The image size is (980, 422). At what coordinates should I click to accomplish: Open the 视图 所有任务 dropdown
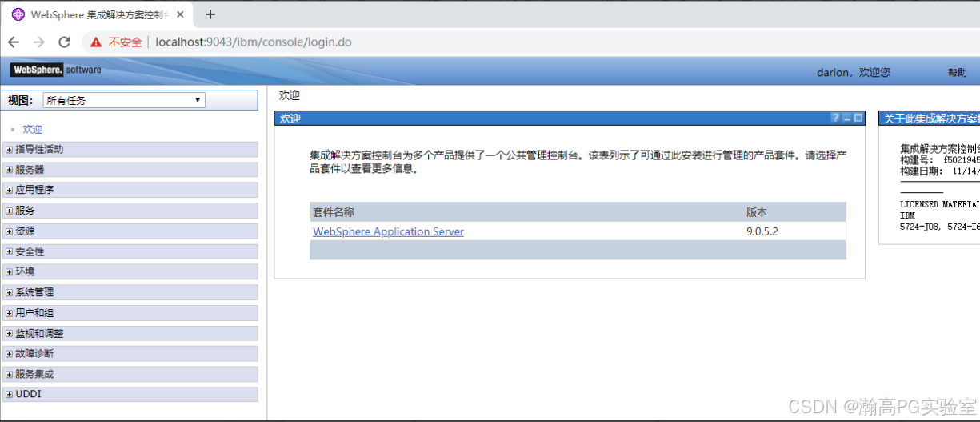click(x=125, y=100)
